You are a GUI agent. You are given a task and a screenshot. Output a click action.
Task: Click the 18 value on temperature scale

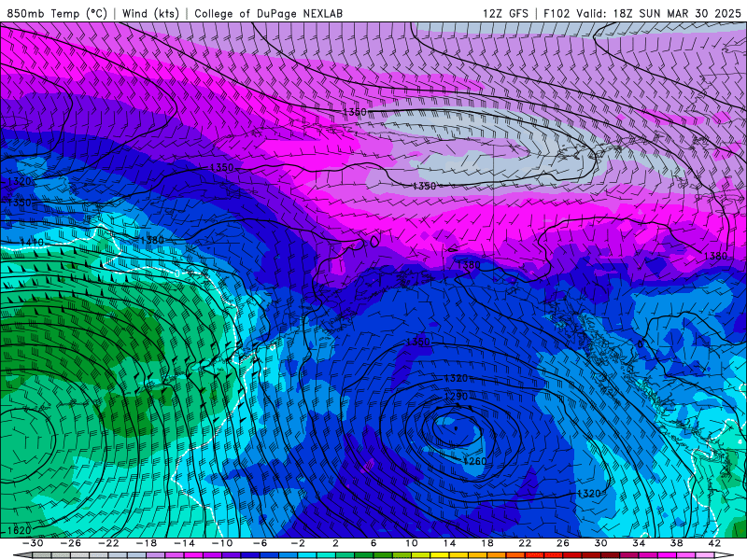(x=486, y=543)
